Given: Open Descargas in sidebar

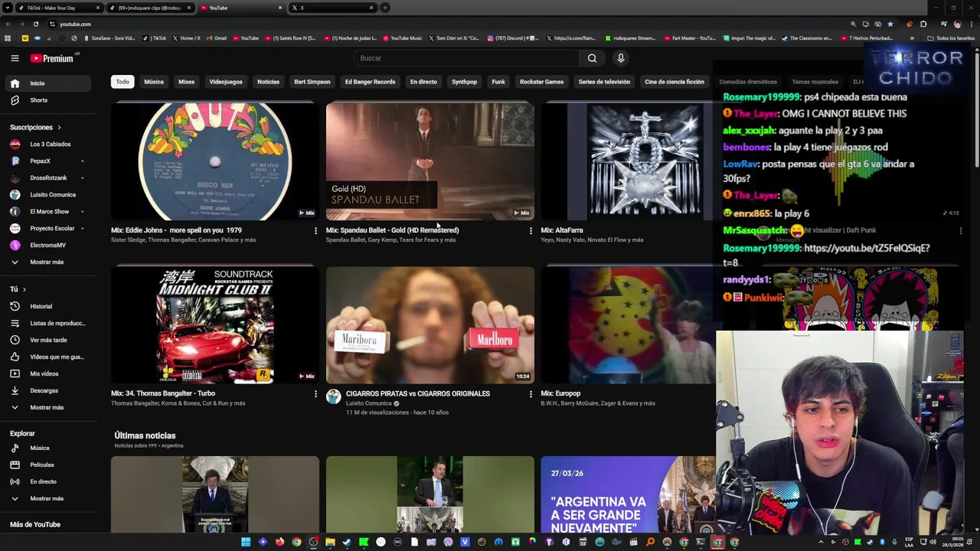Looking at the screenshot, I should [x=49, y=390].
